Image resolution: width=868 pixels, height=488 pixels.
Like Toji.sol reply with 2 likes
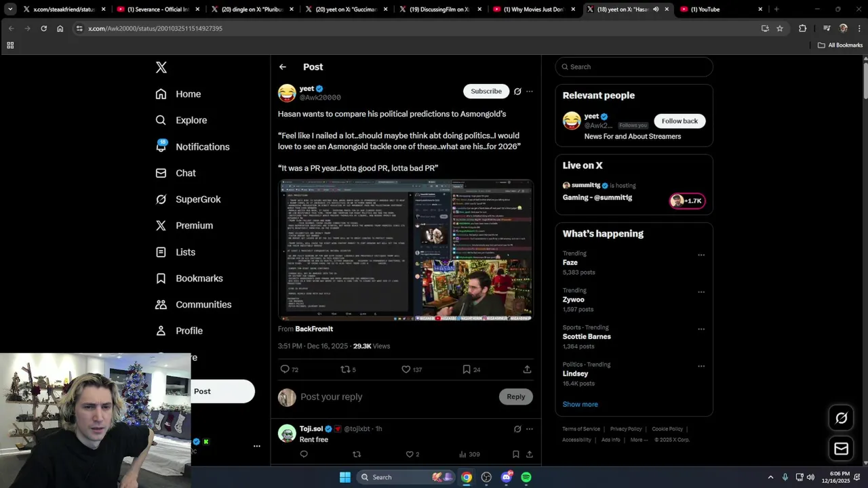[412, 454]
